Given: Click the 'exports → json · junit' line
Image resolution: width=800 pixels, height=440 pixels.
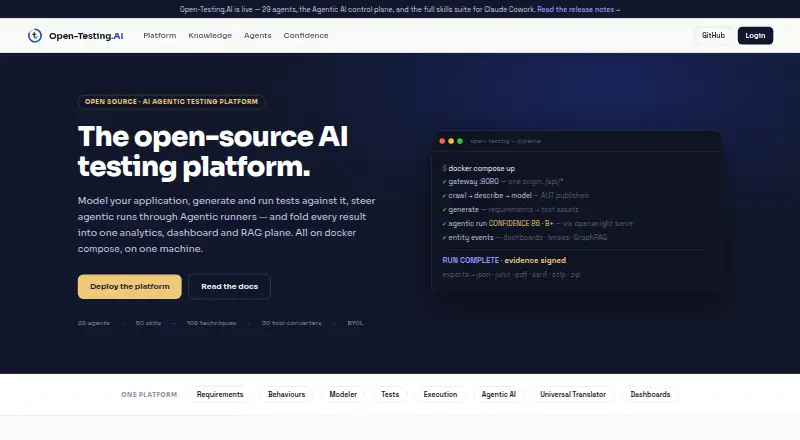Looking at the screenshot, I should [511, 274].
